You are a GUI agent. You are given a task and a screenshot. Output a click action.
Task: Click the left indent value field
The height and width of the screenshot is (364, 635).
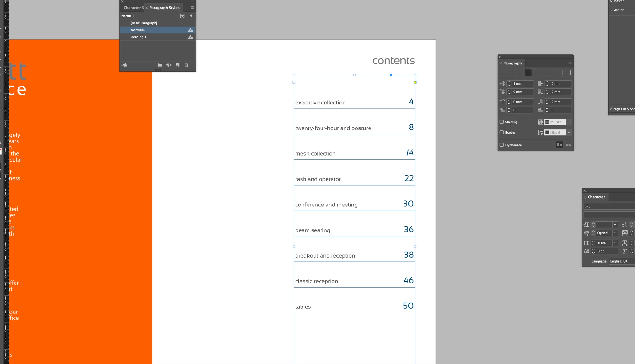click(x=522, y=84)
